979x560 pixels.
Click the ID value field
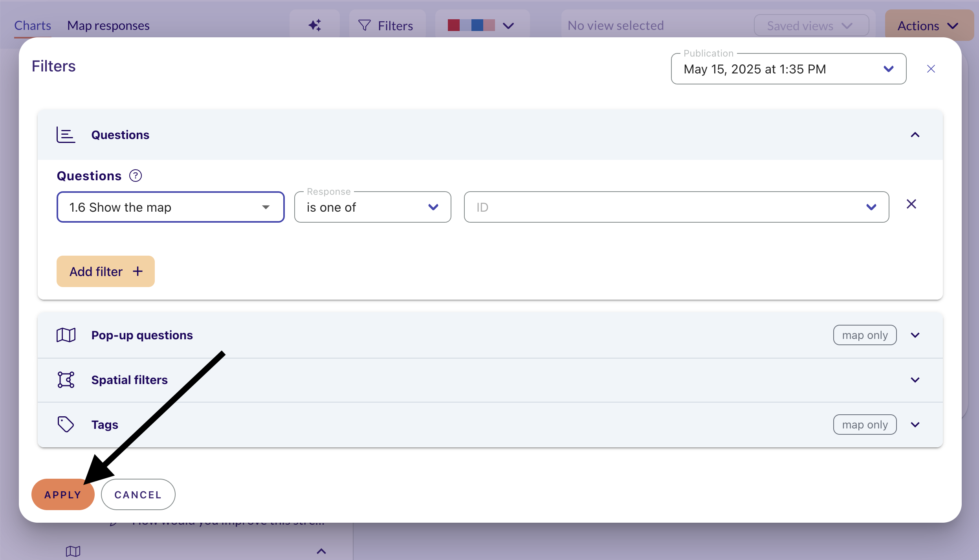(676, 207)
